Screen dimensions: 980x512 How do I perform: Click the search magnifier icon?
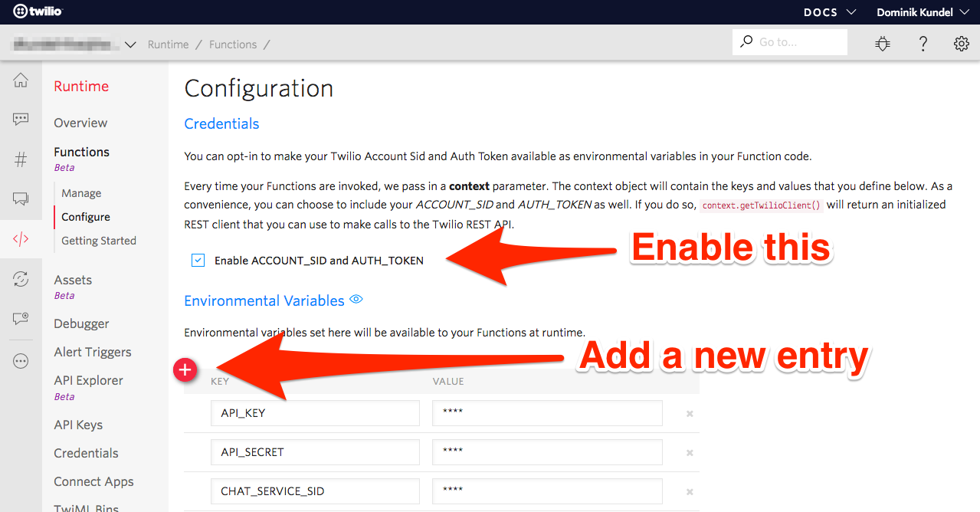coord(746,42)
